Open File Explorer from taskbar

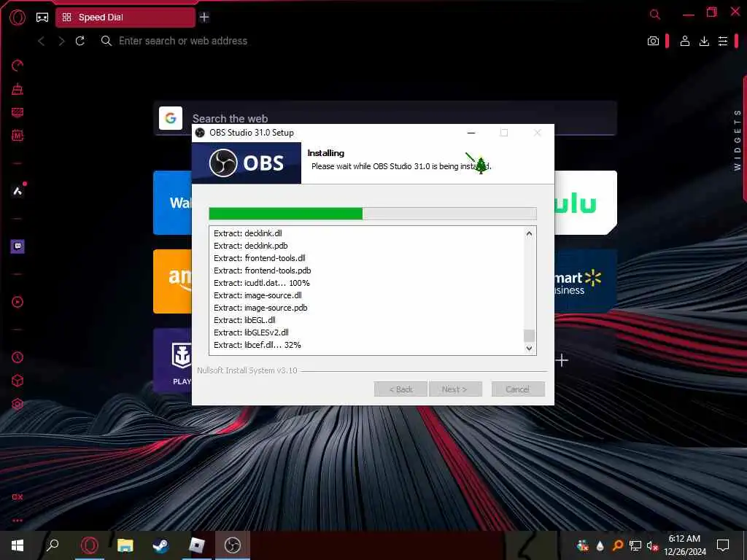click(x=125, y=545)
